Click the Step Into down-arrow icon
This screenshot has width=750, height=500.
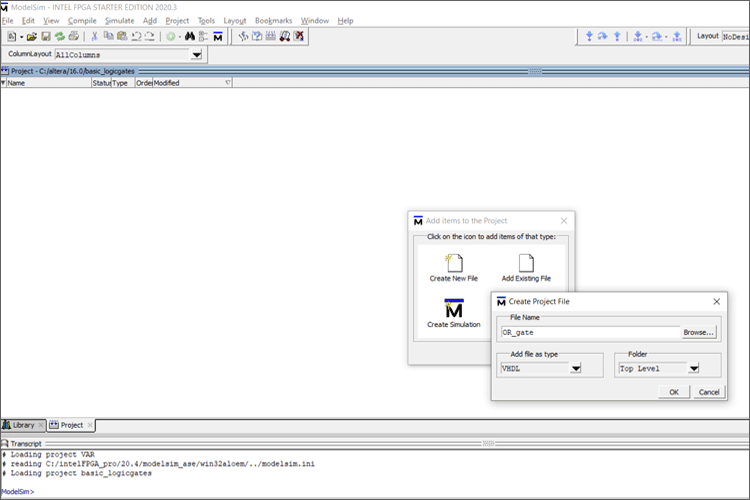(589, 36)
